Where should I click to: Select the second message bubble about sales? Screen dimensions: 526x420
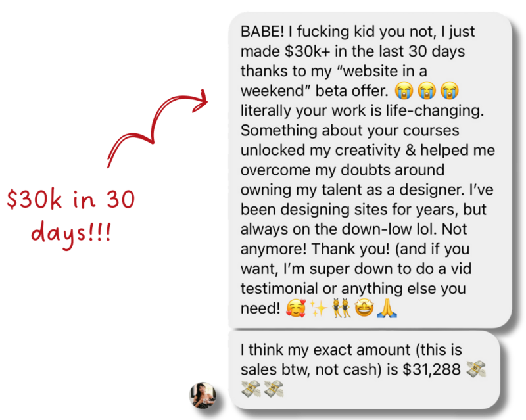[364, 369]
